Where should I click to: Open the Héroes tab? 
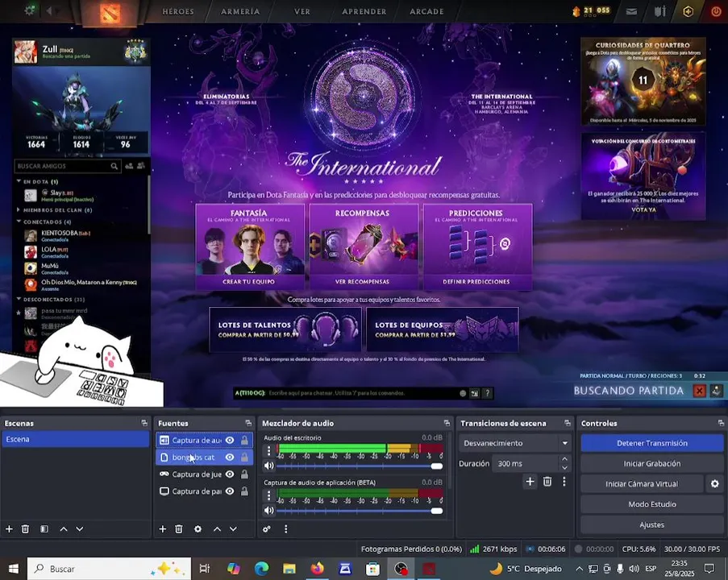pos(178,11)
